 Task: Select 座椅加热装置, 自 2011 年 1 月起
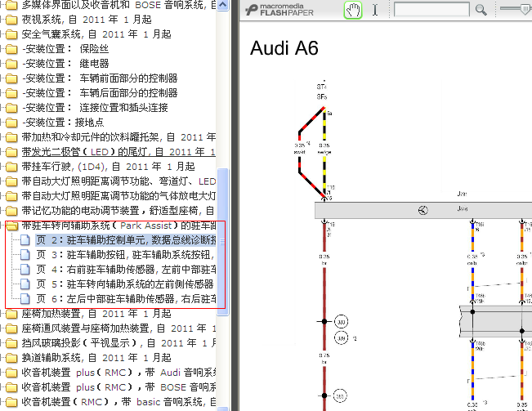pos(96,314)
